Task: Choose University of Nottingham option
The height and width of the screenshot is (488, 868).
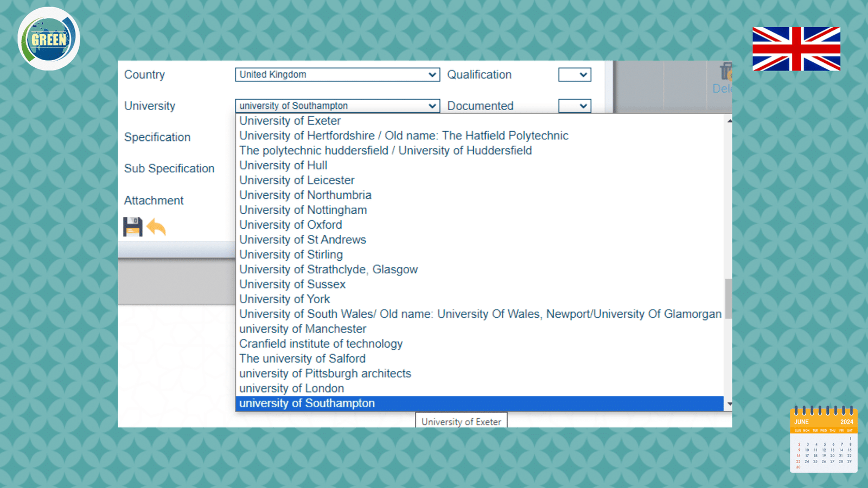Action: (303, 210)
